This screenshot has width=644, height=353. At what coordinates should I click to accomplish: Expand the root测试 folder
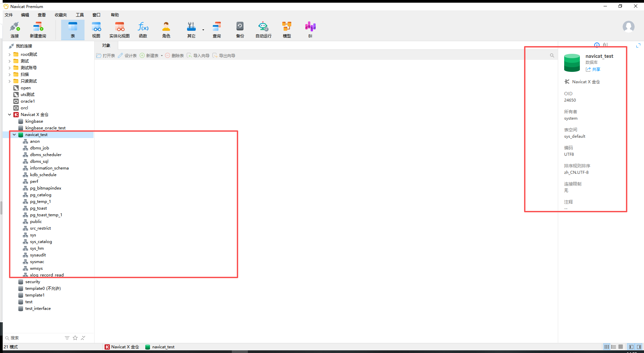9,54
